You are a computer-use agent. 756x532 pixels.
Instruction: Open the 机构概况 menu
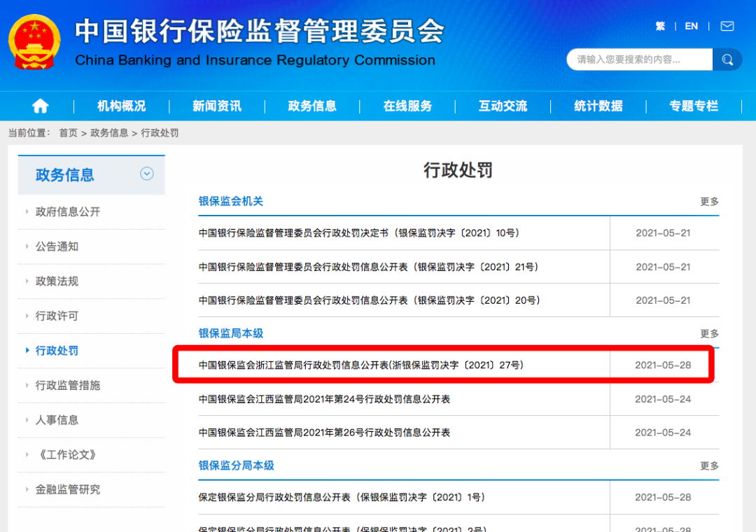tap(122, 106)
